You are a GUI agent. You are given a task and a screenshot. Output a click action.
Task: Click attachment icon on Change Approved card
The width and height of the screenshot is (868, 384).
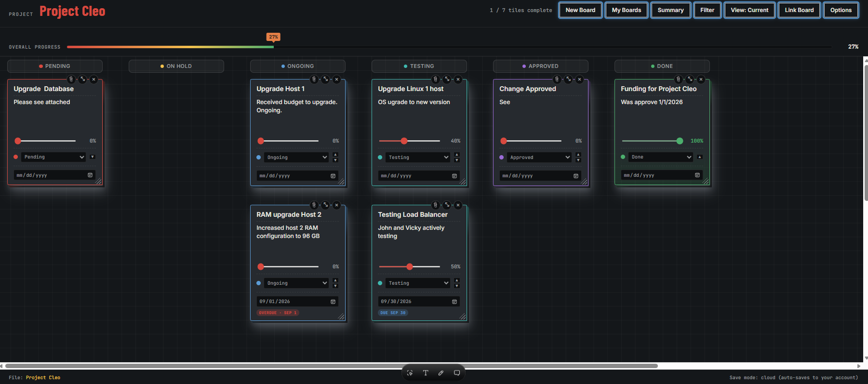tap(557, 79)
